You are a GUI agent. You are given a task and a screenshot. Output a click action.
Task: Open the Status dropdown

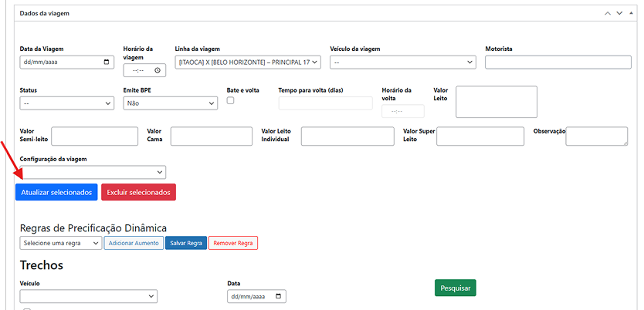click(67, 103)
